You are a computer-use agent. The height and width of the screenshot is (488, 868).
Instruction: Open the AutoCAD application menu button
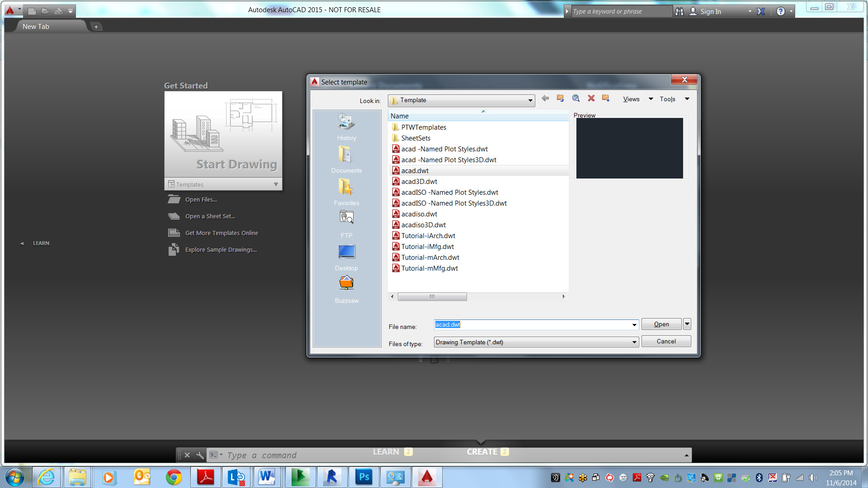13,10
